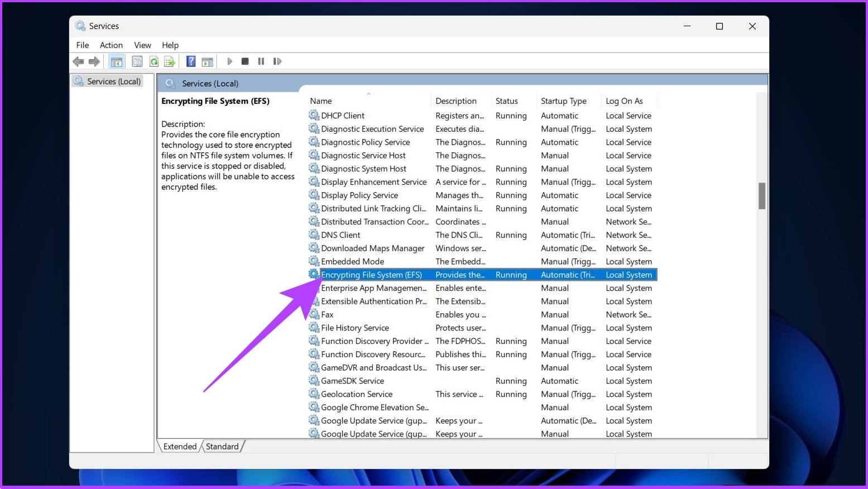
Task: Click the Forward arrow toolbar icon
Action: 94,61
